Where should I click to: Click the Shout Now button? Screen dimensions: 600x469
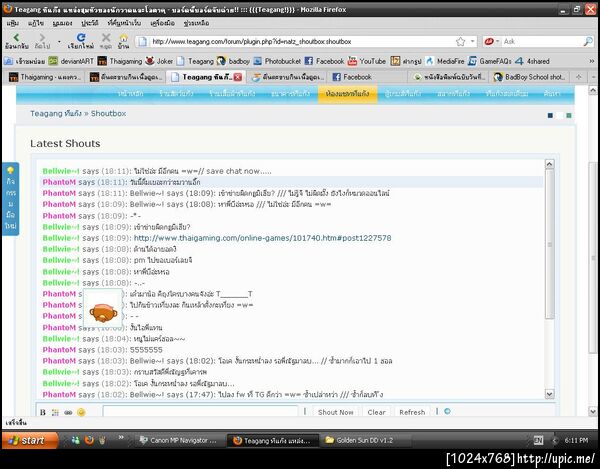(x=336, y=412)
